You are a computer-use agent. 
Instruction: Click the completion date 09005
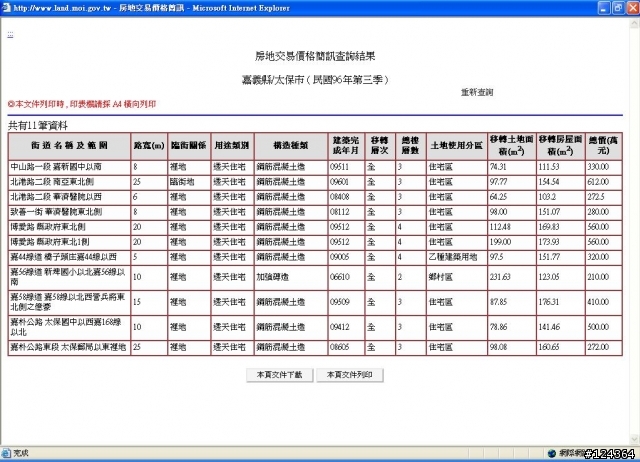click(x=340, y=257)
